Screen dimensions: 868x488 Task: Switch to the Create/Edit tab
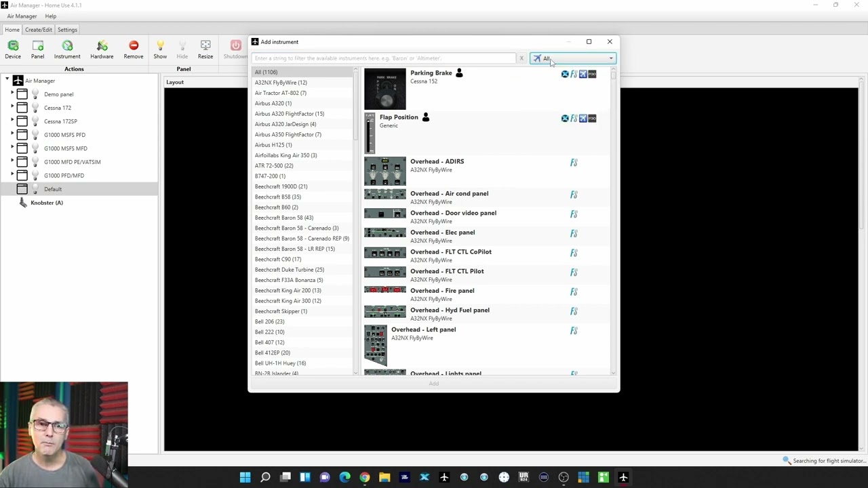coord(39,30)
